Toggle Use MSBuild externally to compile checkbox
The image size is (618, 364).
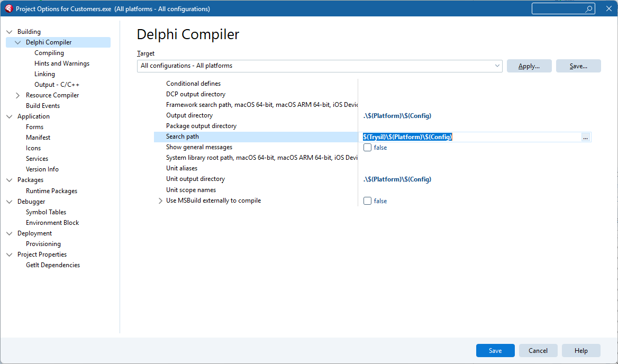(x=367, y=201)
